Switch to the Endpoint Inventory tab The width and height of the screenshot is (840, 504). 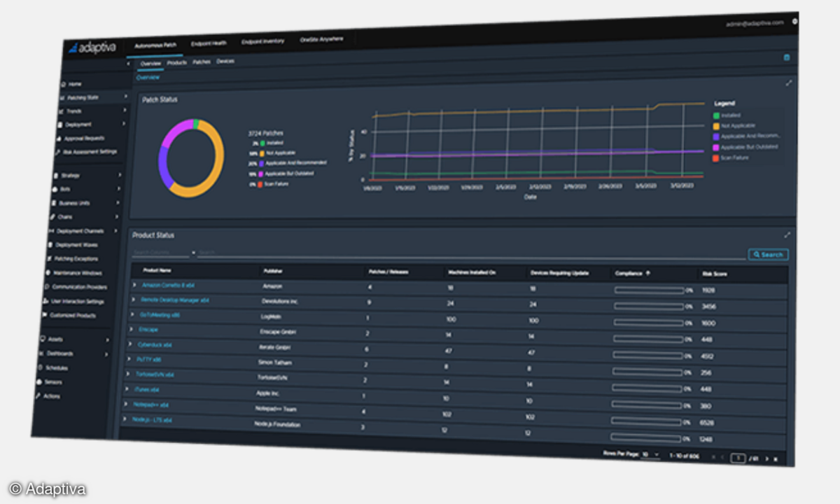tap(263, 41)
